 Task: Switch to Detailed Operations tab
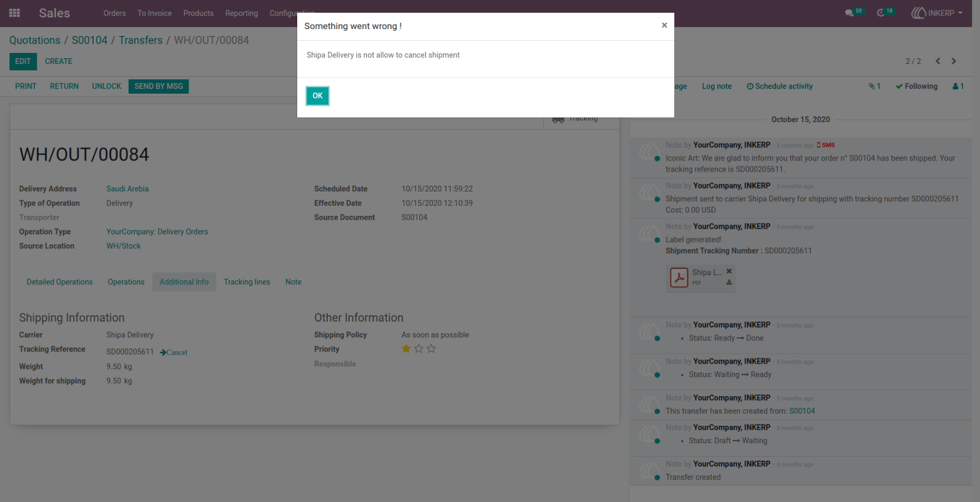(59, 282)
